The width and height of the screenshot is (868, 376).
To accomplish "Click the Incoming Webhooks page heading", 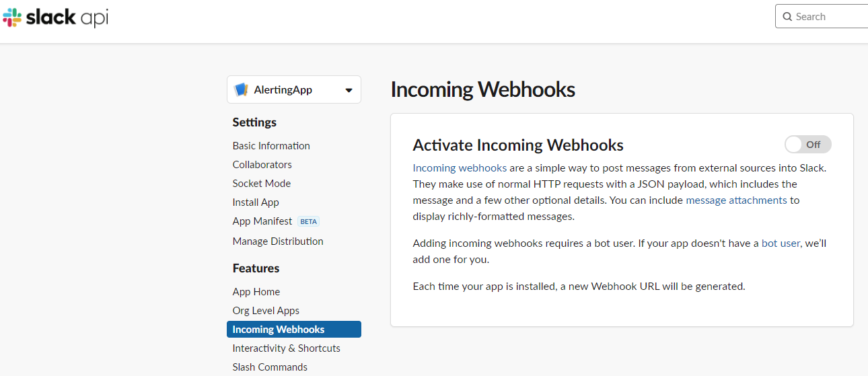I will pyautogui.click(x=482, y=89).
